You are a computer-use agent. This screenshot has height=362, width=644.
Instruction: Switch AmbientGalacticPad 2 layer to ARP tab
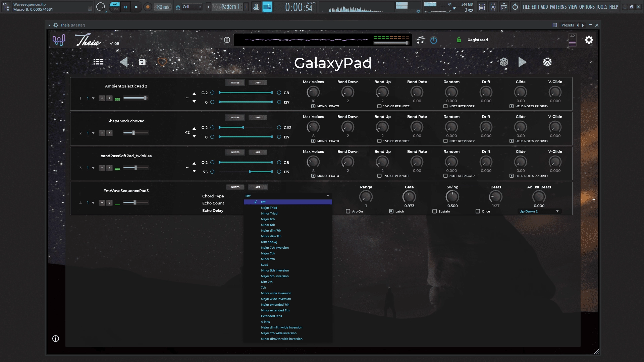pos(258,82)
